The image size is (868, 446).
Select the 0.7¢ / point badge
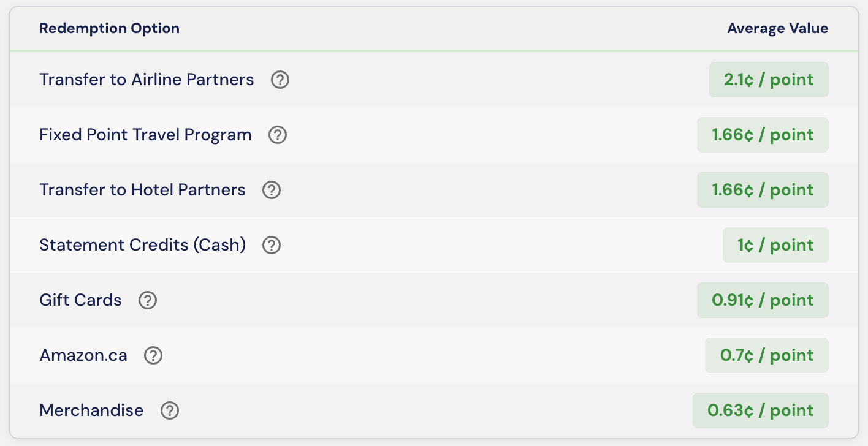(767, 355)
